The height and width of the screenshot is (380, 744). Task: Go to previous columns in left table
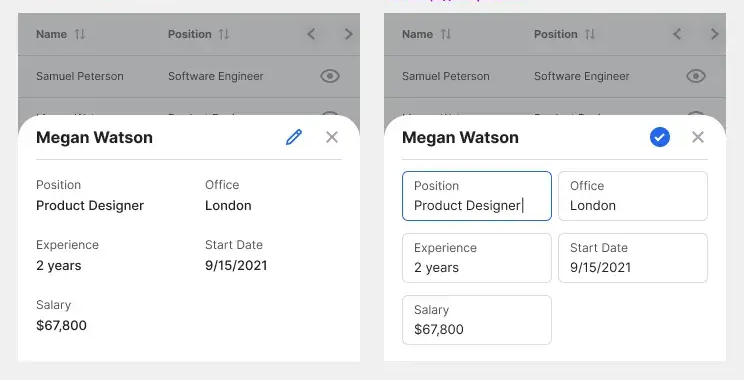(311, 34)
